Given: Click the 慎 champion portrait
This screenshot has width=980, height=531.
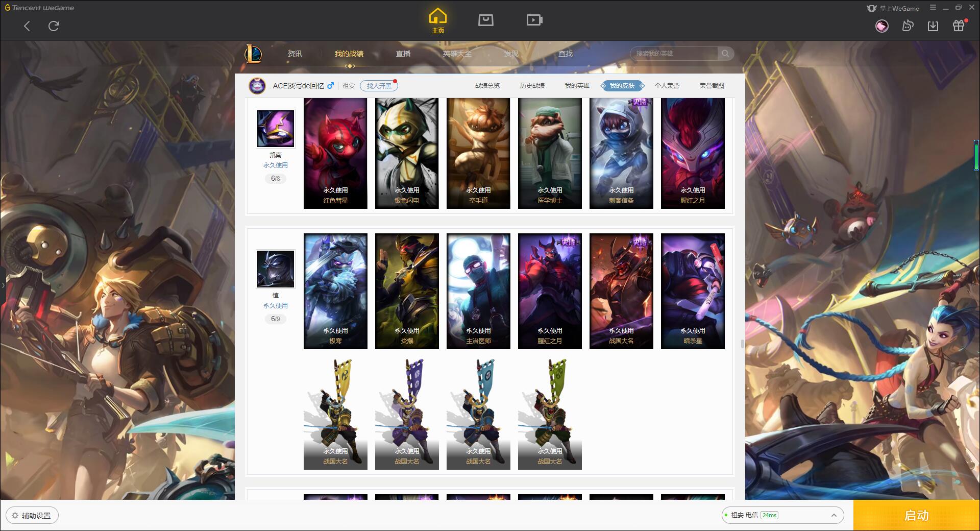Looking at the screenshot, I should 276,269.
